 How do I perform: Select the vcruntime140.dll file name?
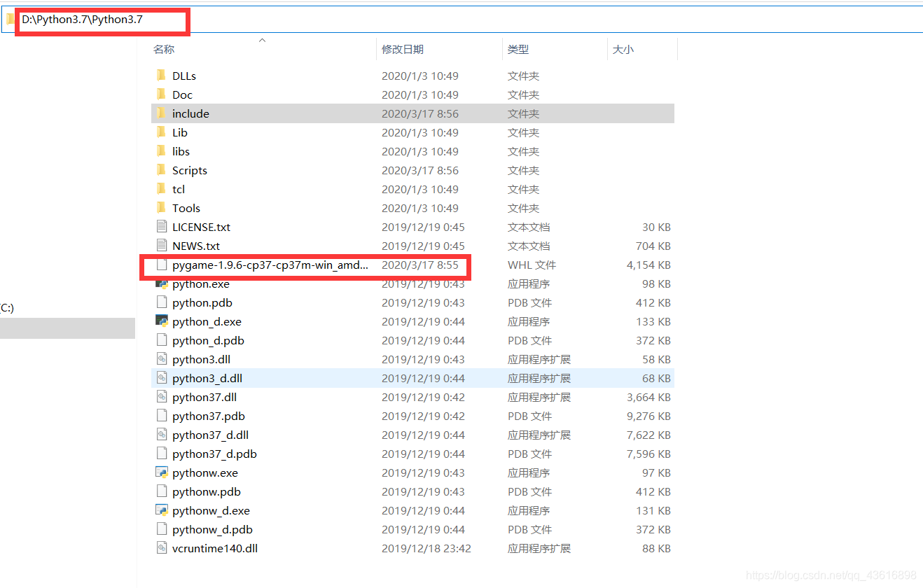[215, 548]
